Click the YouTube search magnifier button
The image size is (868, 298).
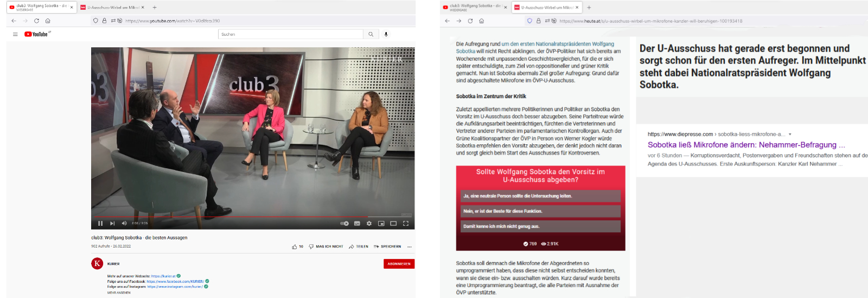371,34
